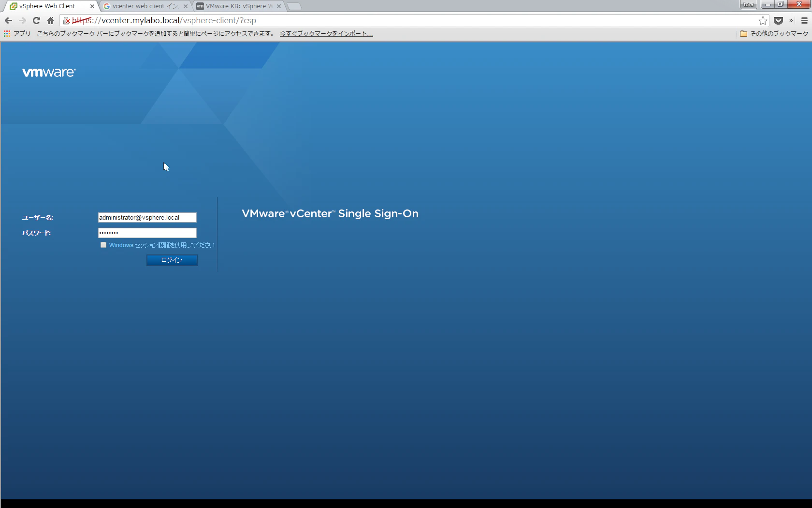Viewport: 812px width, 508px height.
Task: Close the vSphere Web Client tab
Action: 92,6
